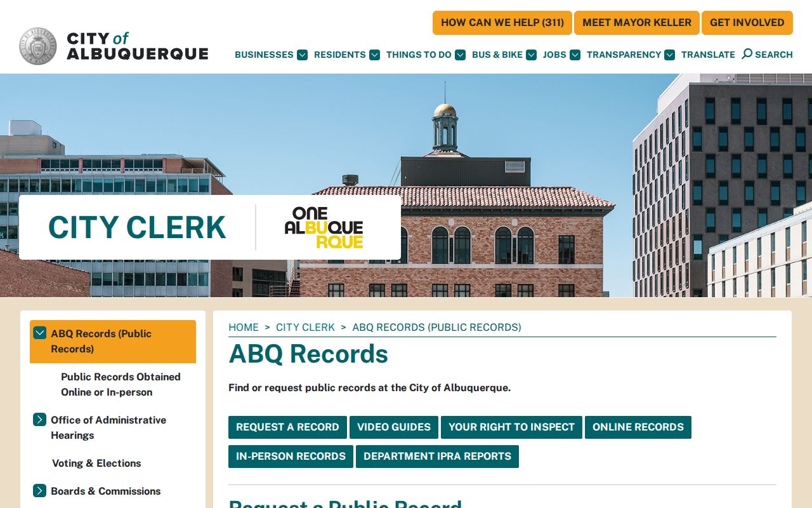Open Office of Administrative Hearings sidebar link

click(108, 427)
